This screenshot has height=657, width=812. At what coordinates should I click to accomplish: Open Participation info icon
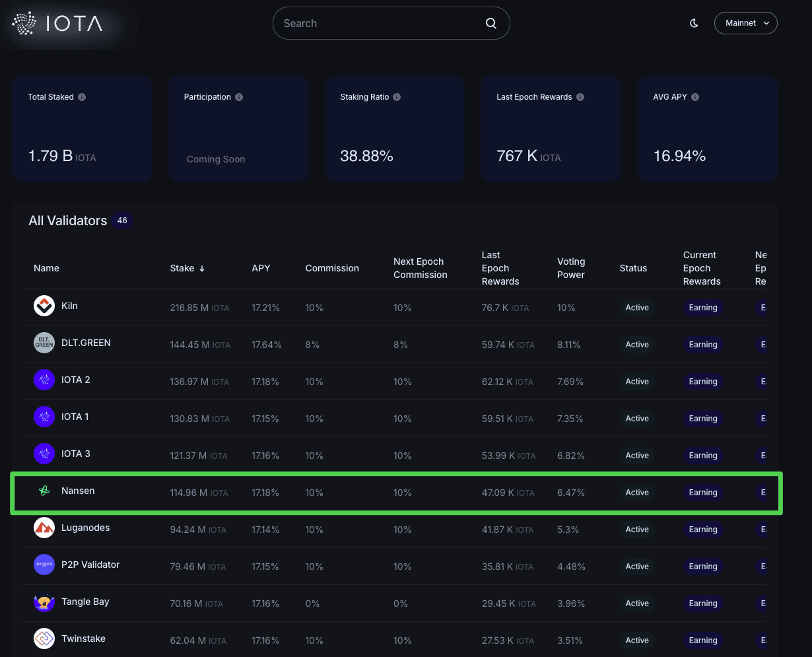pyautogui.click(x=239, y=97)
